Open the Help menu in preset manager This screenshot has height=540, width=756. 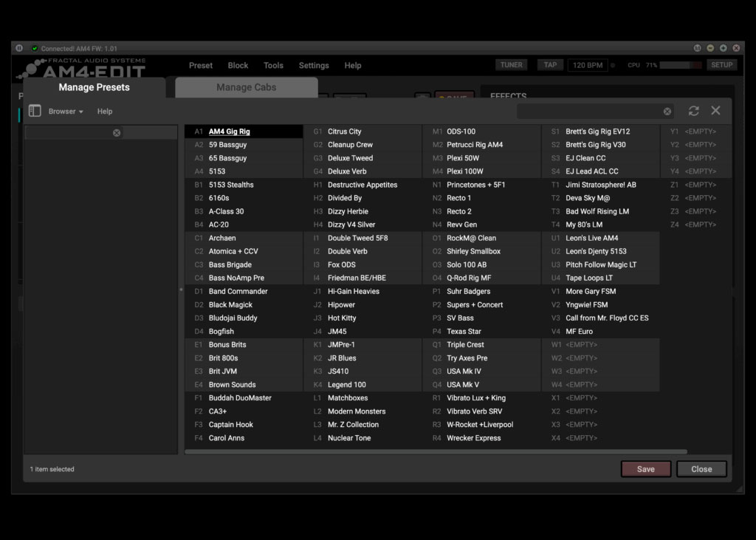tap(105, 112)
